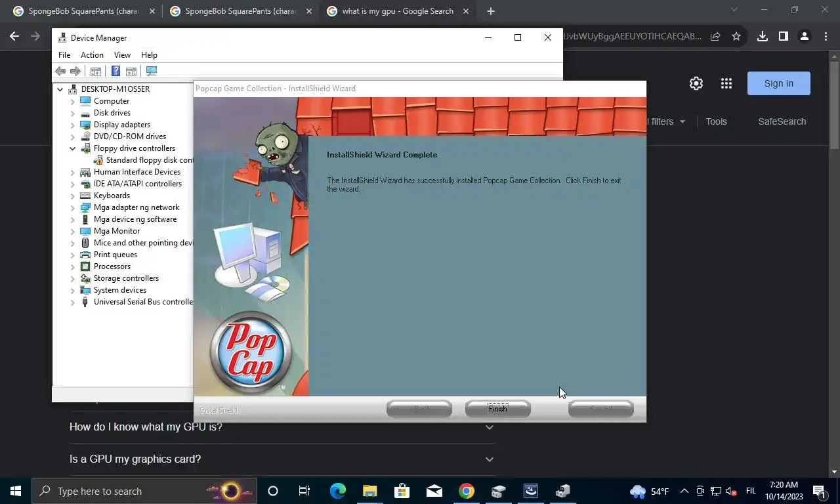840x504 pixels.
Task: Expand 'Is a GPU my graphics card?'
Action: (282, 459)
